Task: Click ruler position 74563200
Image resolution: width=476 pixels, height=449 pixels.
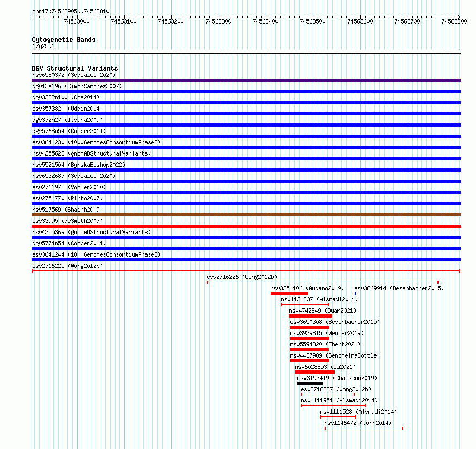Action: click(171, 21)
